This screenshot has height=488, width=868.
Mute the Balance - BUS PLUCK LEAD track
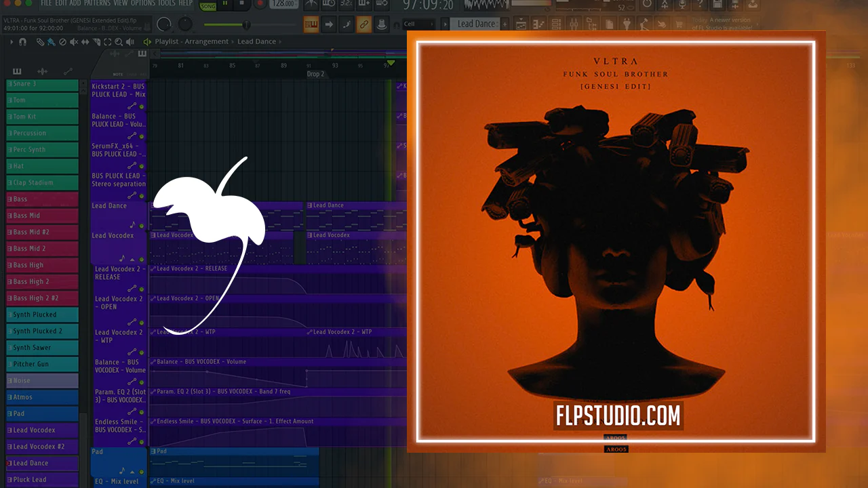tap(142, 137)
